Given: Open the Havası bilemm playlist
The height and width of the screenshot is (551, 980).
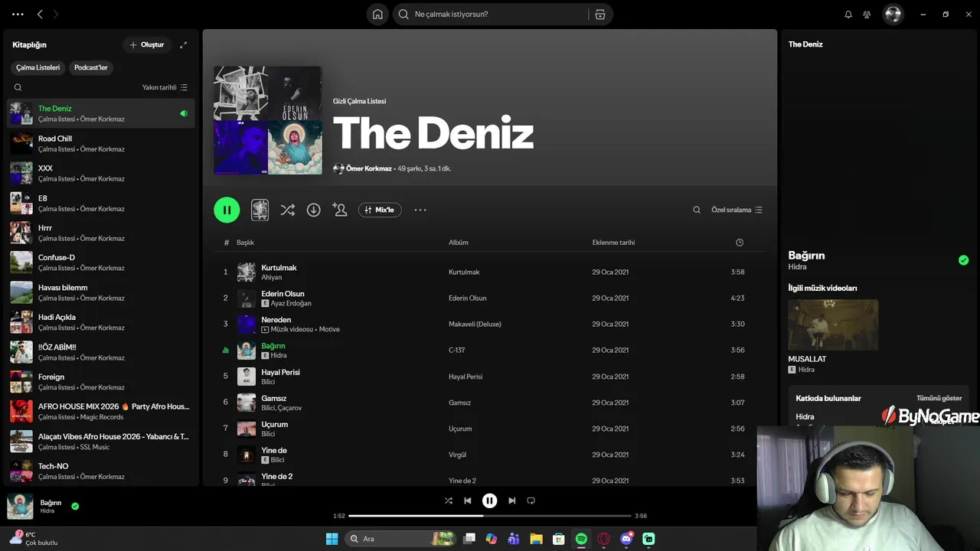Looking at the screenshot, I should click(101, 292).
